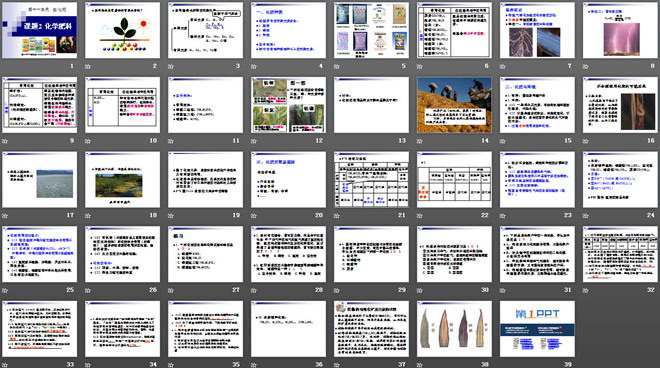Click the star icon below slide 20
The width and height of the screenshot is (660, 368).
pyautogui.click(x=254, y=216)
